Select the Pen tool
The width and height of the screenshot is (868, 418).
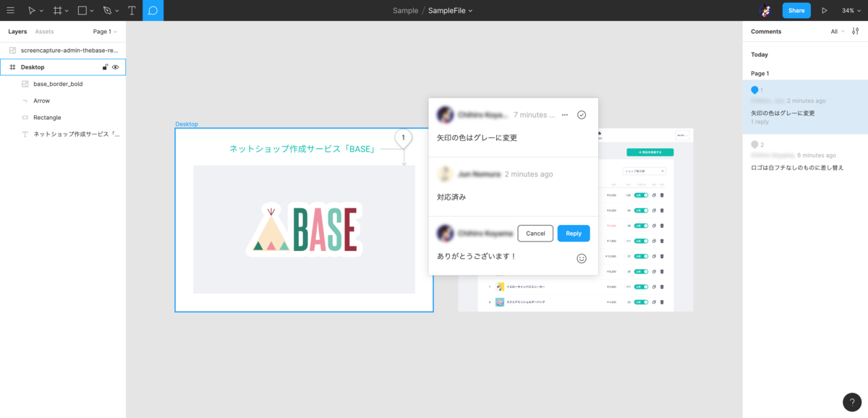tap(107, 10)
